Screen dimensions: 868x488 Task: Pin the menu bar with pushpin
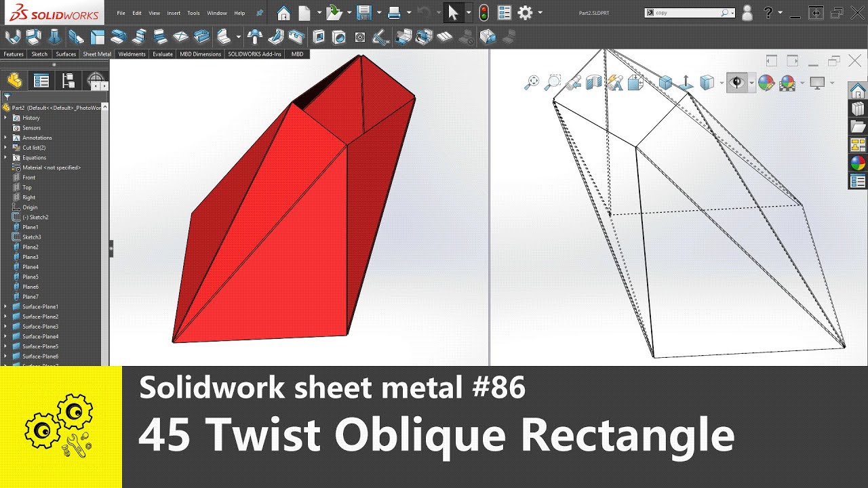(x=260, y=13)
